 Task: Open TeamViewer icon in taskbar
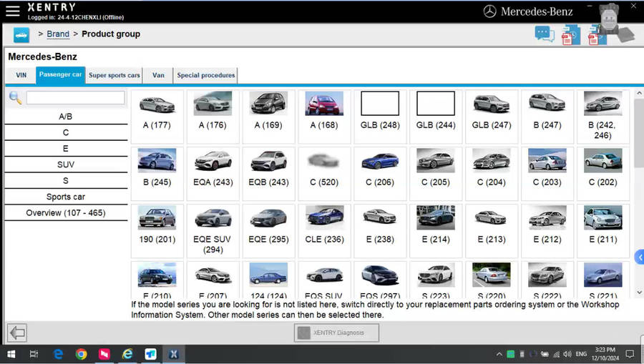150,354
